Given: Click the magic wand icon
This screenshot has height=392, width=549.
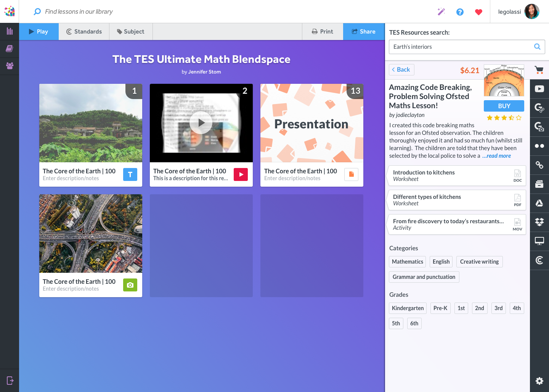Looking at the screenshot, I should pyautogui.click(x=441, y=12).
